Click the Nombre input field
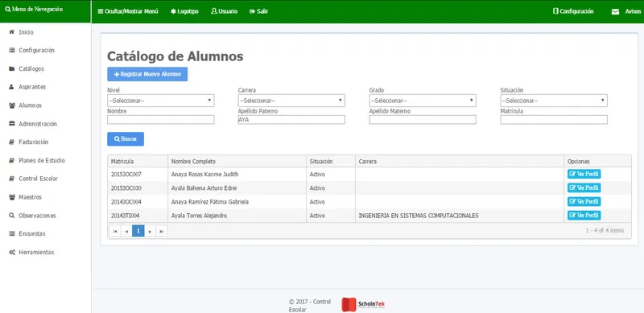Screen dimensions: 644x313 click(x=160, y=120)
